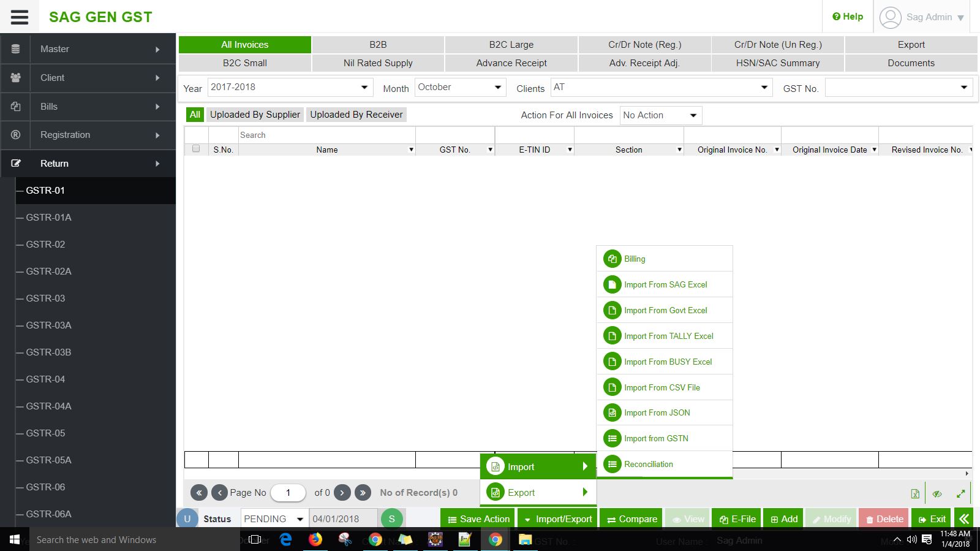Click the status date field 04/01/2018
Viewport: 980px width, 551px height.
click(x=343, y=519)
